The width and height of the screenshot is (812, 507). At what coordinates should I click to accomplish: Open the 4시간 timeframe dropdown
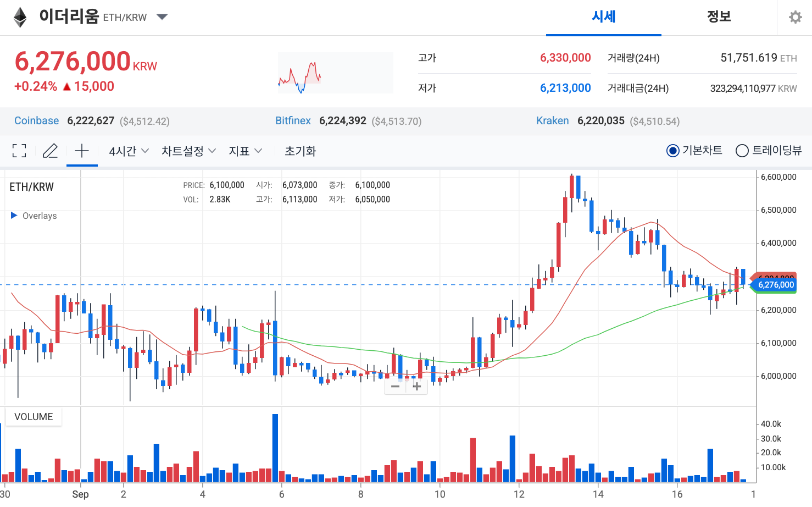(x=127, y=150)
